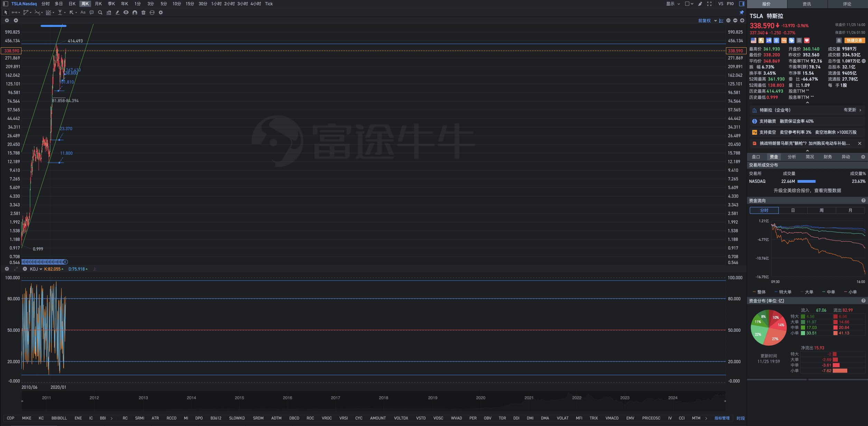Zoom out chart with minus icon
Image resolution: width=868 pixels, height=426 pixels.
click(735, 20)
